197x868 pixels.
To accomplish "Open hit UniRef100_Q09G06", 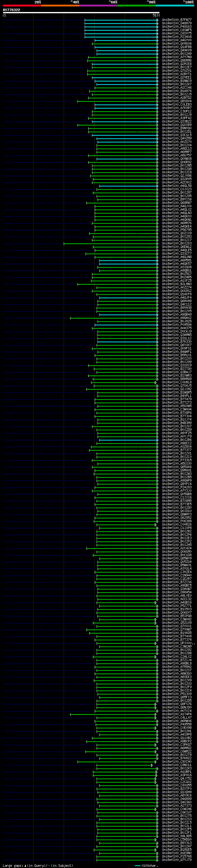I will point(177,43).
